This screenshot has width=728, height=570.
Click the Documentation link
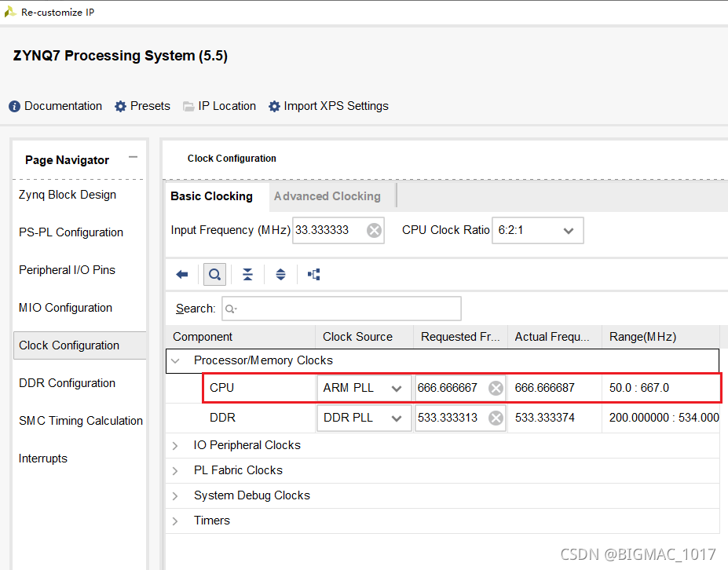(x=63, y=106)
